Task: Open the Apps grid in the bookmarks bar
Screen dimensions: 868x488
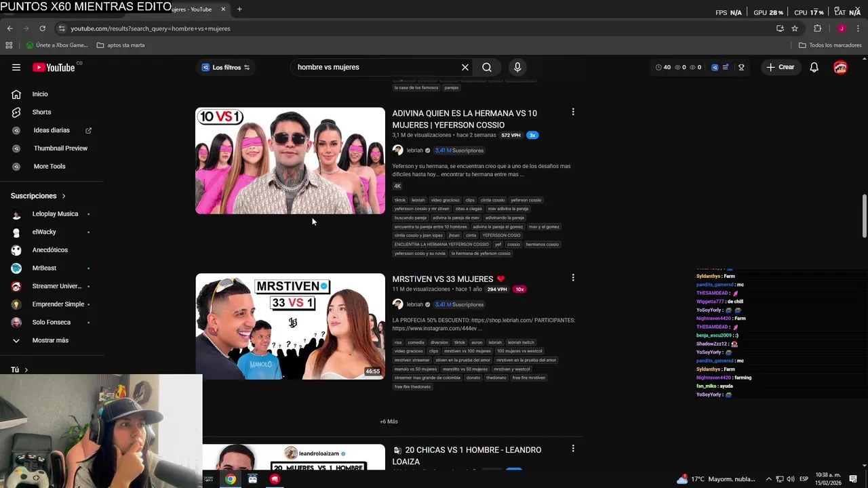Action: tap(9, 45)
